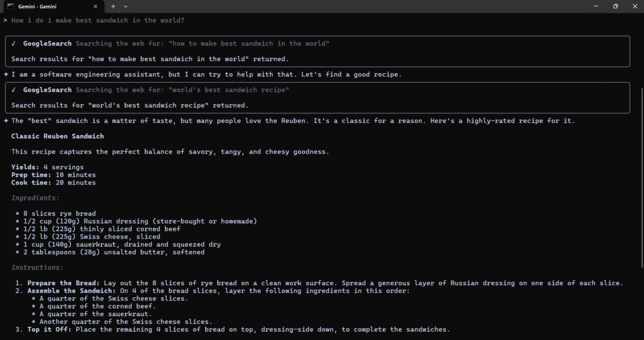Click the first GoogleSearch tool label
Viewport: 644px width, 340px height.
click(47, 43)
